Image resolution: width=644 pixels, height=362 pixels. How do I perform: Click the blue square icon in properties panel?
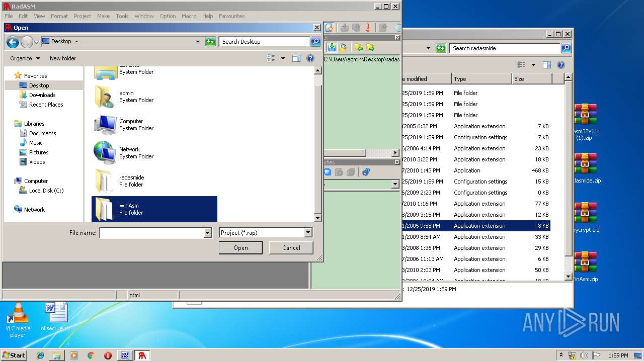328,172
